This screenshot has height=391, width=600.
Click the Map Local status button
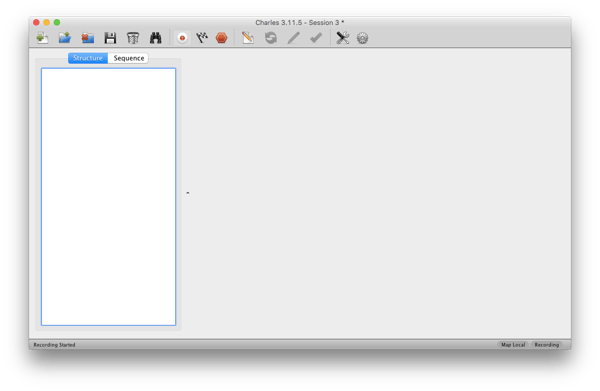[x=513, y=345]
